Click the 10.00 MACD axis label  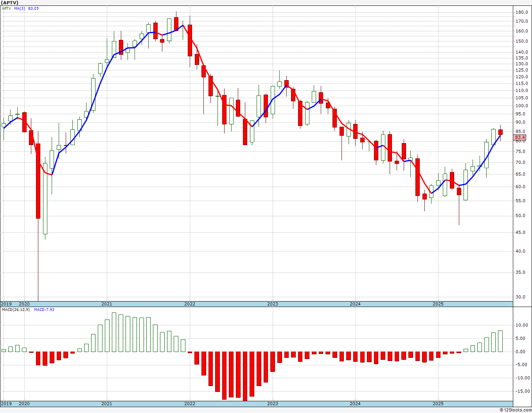tap(522, 325)
